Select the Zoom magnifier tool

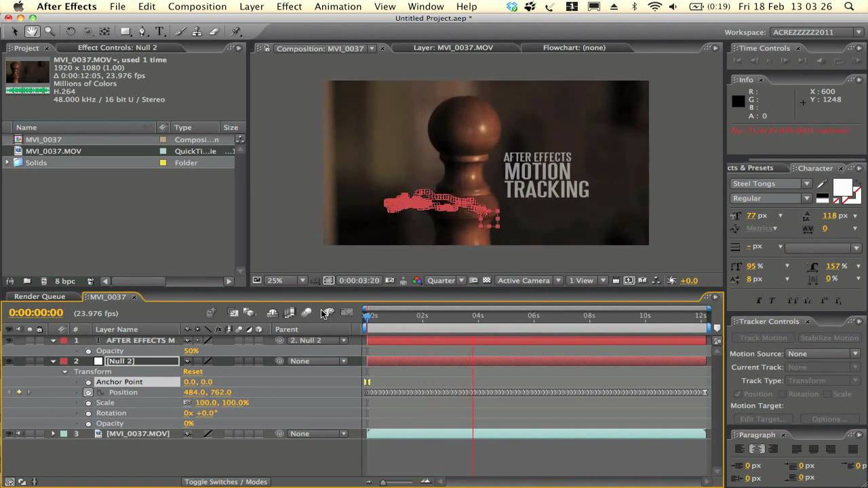(x=50, y=32)
